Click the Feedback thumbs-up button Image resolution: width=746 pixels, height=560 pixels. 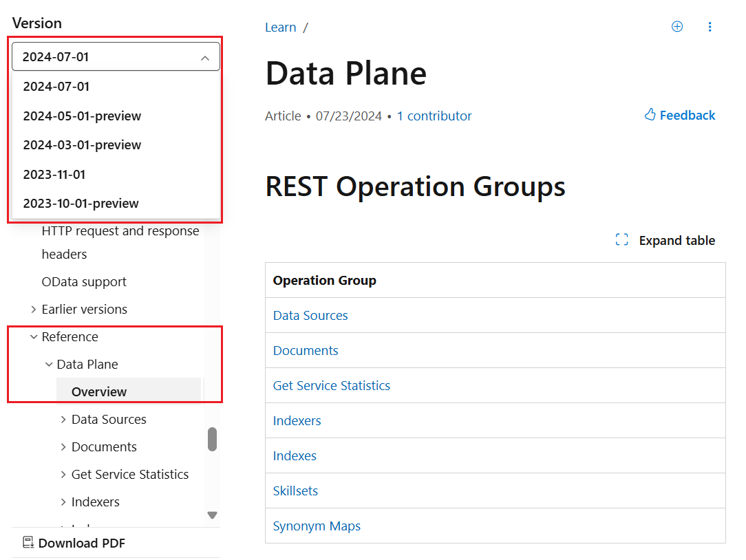[679, 115]
